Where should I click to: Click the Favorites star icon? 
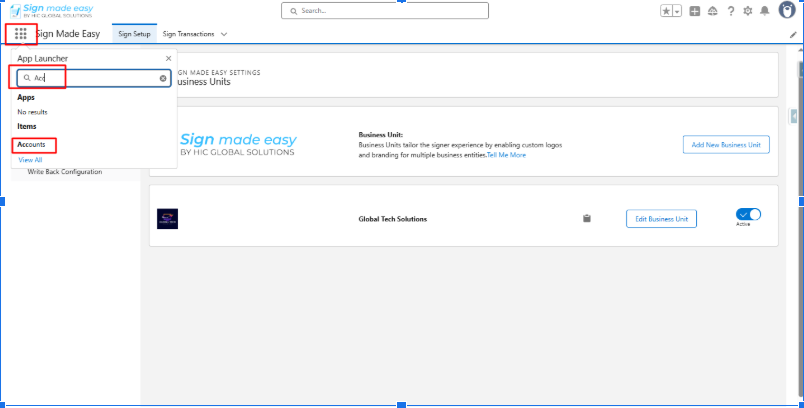click(x=666, y=11)
